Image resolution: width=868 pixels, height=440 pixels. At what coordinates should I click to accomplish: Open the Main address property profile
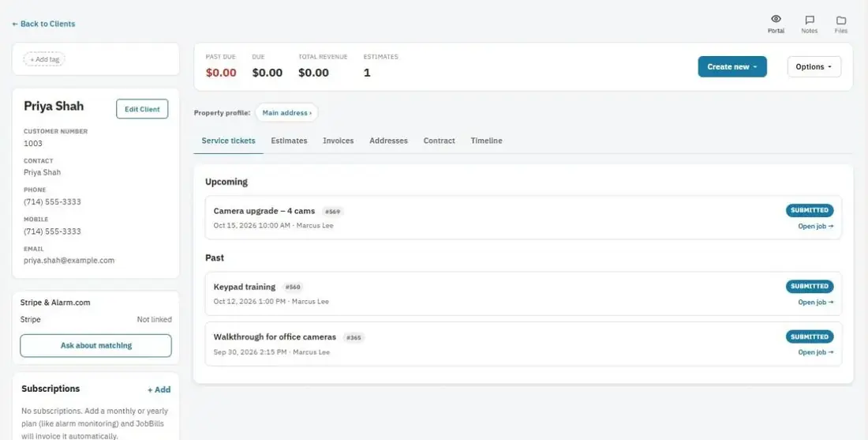286,112
